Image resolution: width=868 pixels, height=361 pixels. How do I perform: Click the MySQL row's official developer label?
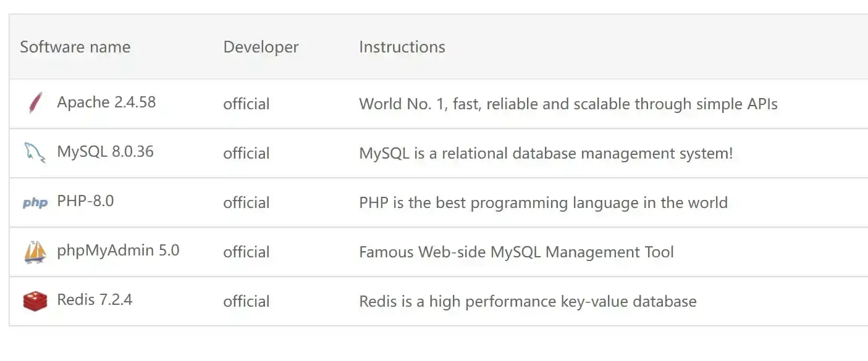[246, 153]
